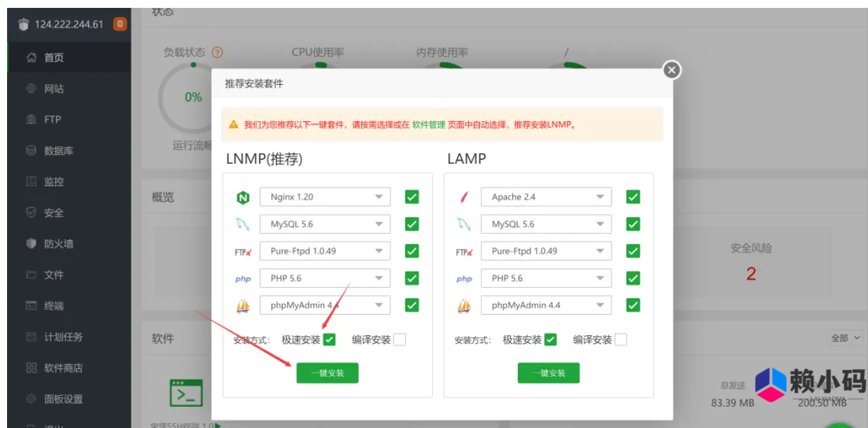Click the folder icon beside 文件
The width and height of the screenshot is (868, 428).
pos(31,275)
